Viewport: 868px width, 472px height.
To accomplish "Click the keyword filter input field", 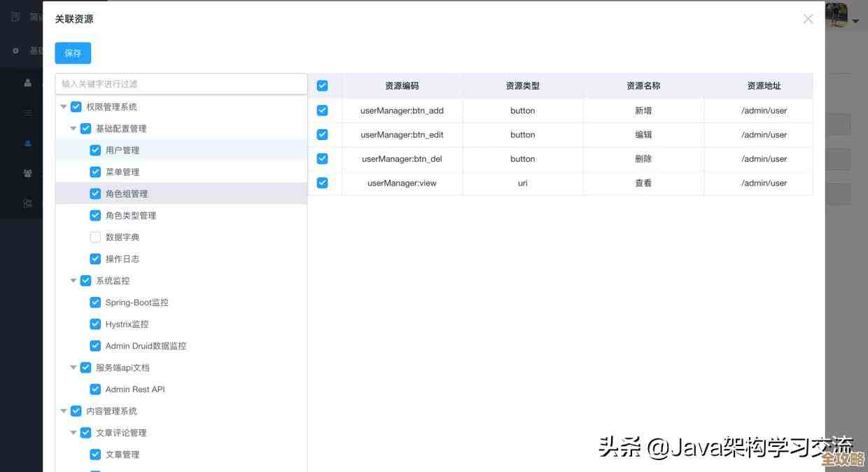I will tap(181, 83).
